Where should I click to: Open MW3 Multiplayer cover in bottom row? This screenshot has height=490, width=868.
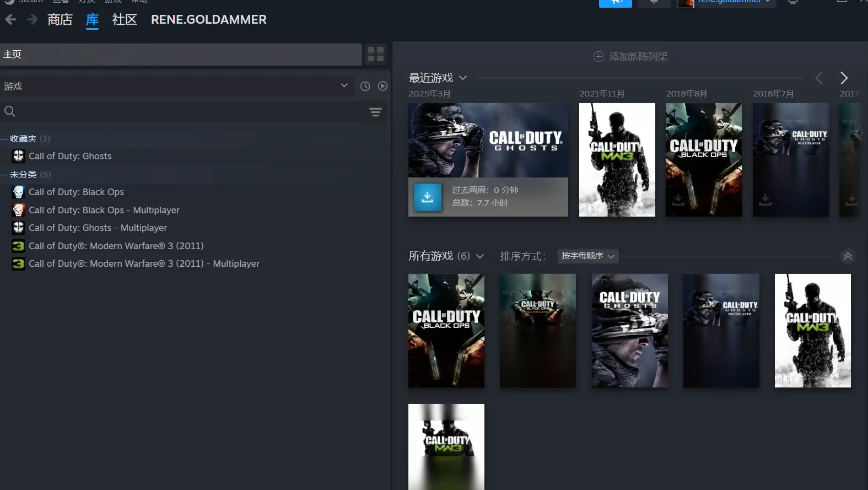coord(446,447)
